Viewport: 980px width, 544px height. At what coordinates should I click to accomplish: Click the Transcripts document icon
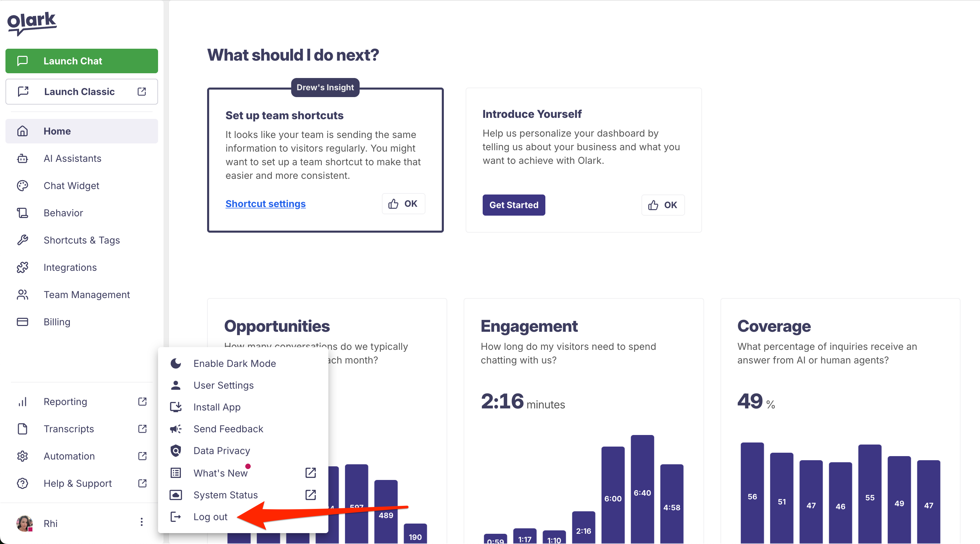[x=22, y=429]
